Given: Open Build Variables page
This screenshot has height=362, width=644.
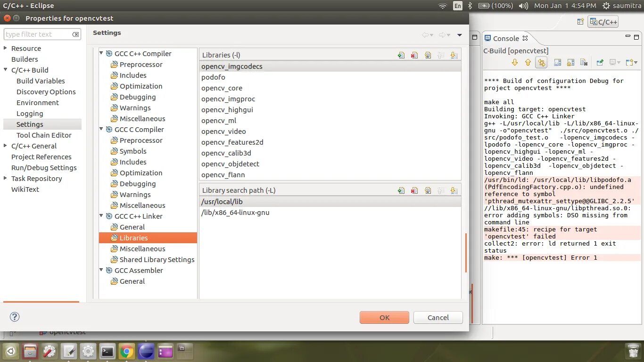Looking at the screenshot, I should tap(41, 81).
